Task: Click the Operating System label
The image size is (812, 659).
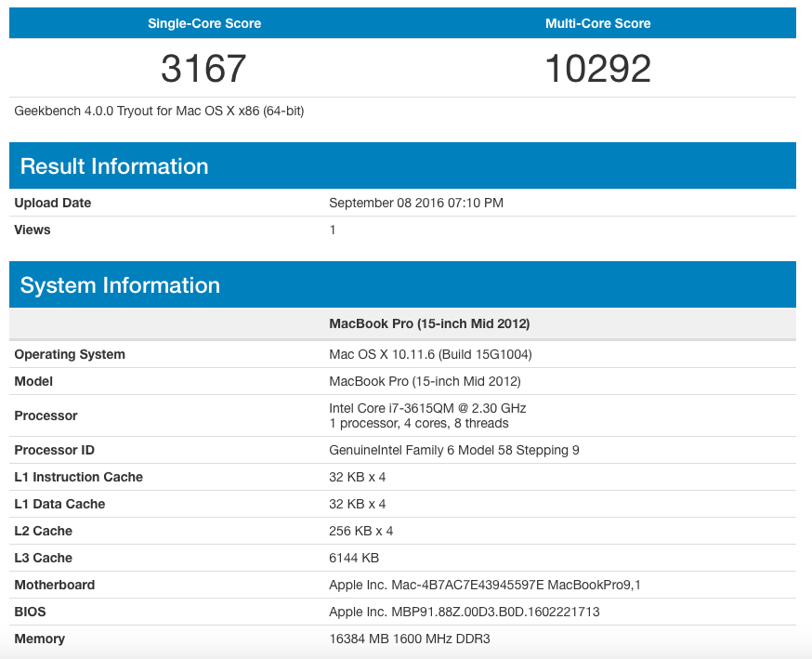Action: pos(70,354)
